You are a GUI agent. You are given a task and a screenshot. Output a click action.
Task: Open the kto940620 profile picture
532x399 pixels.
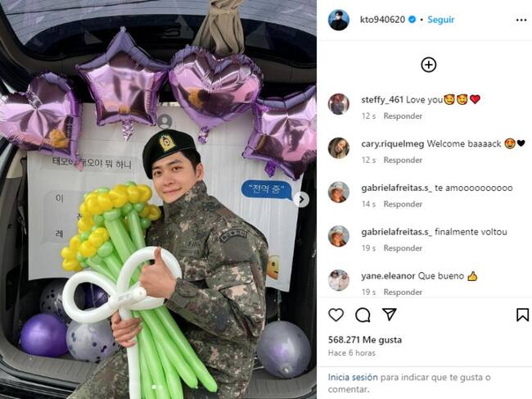click(x=339, y=20)
